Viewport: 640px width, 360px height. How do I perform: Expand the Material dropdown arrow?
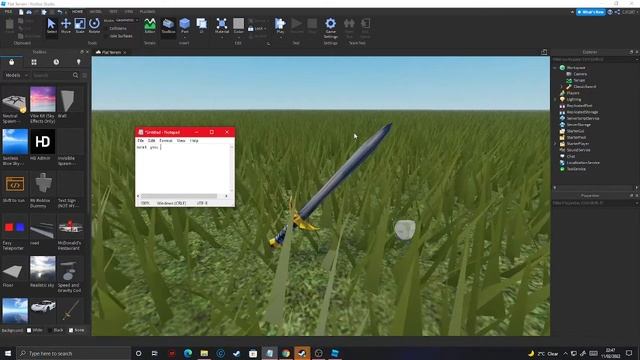[222, 37]
